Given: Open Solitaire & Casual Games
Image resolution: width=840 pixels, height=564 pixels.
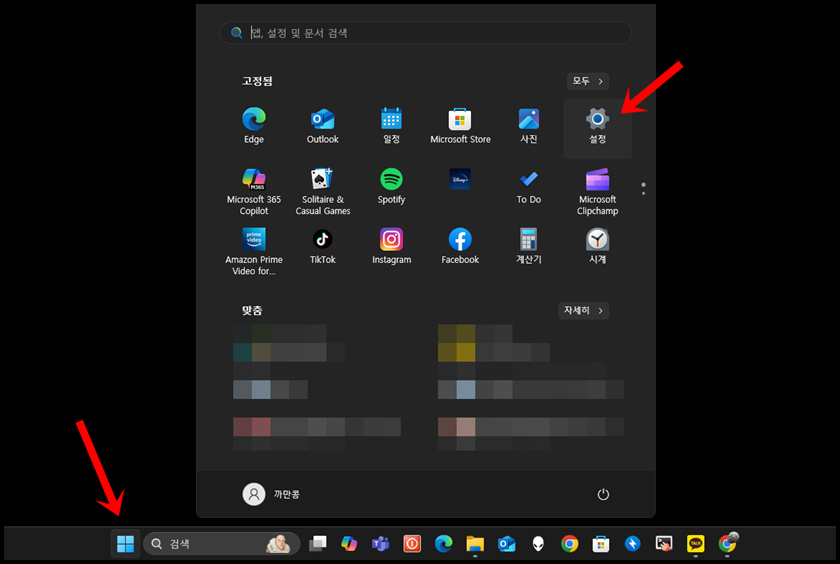Looking at the screenshot, I should [322, 191].
